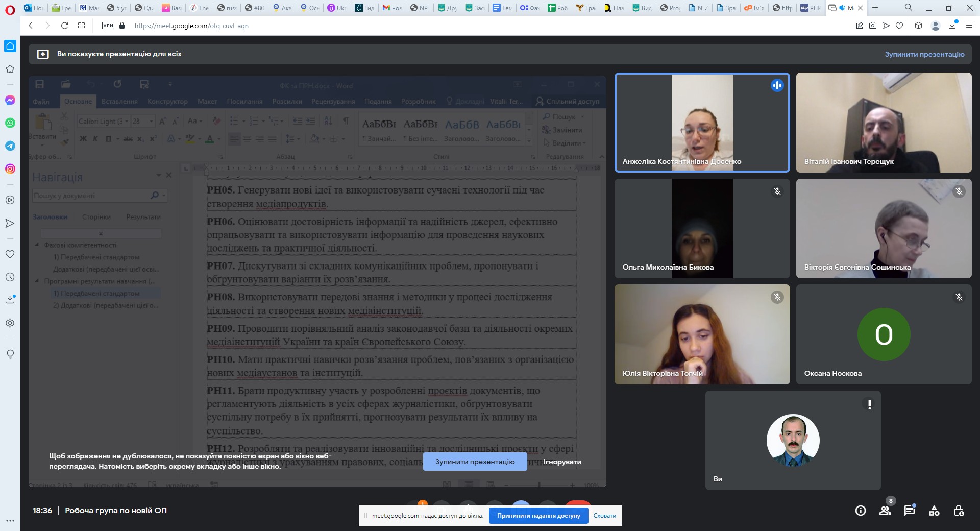Open Telegram in Opera sidebar
The image size is (980, 531).
[x=10, y=146]
